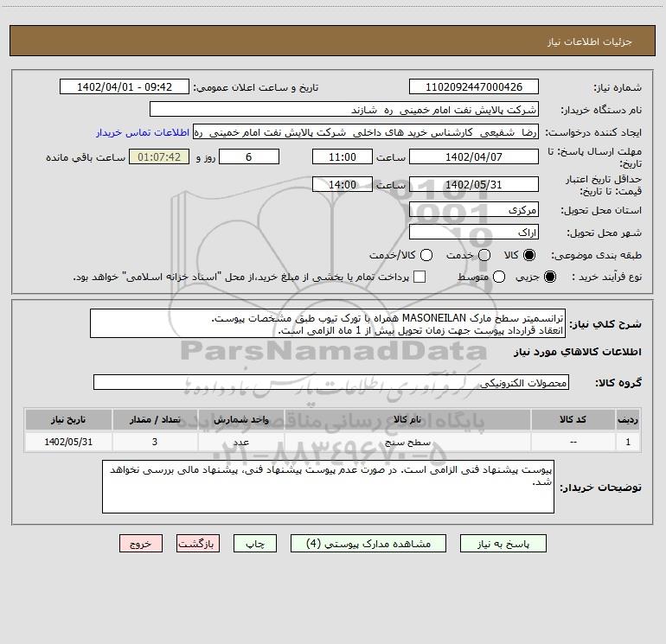Viewport: 666px width, 644px height.
Task: Click the buyer notes text area
Action: click(328, 487)
